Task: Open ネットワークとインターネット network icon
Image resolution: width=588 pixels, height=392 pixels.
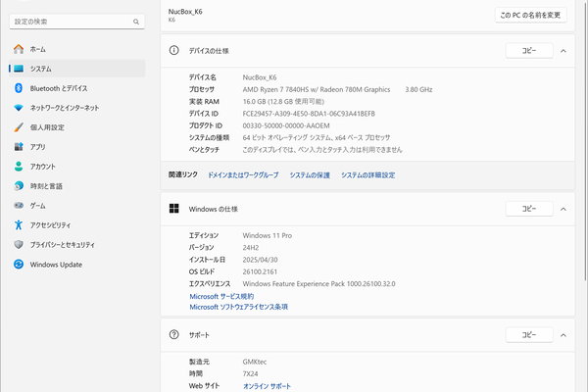Action: 19,108
